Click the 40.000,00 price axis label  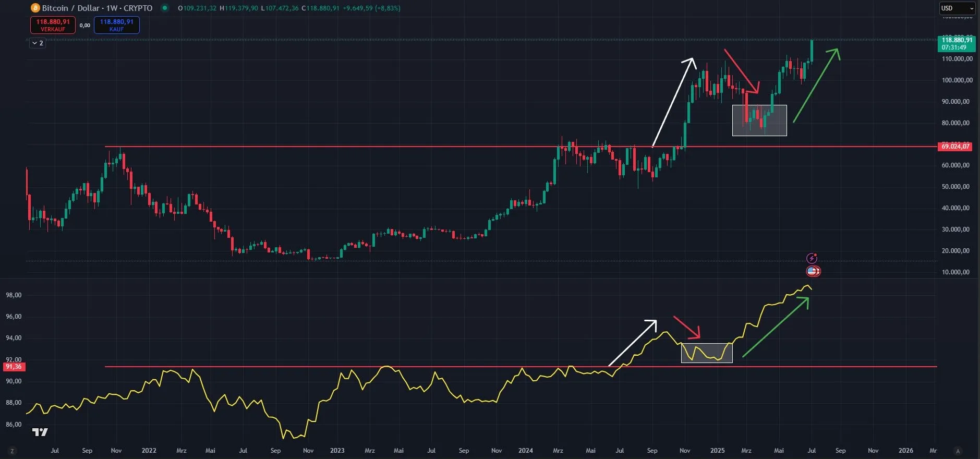coord(957,208)
